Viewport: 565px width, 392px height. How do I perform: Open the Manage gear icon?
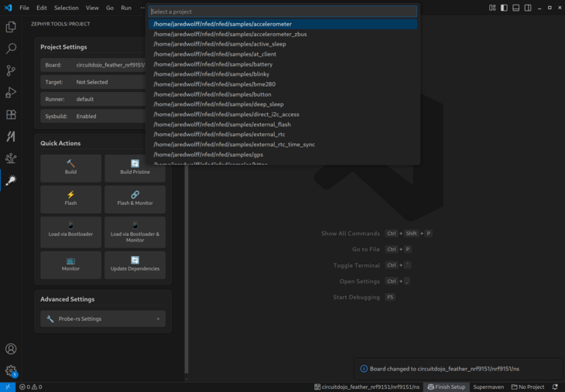coord(11,370)
